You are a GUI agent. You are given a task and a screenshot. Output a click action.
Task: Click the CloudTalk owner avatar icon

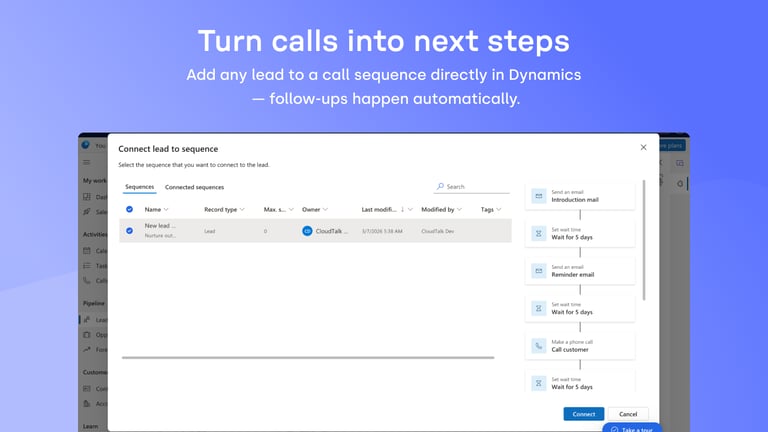click(x=307, y=231)
